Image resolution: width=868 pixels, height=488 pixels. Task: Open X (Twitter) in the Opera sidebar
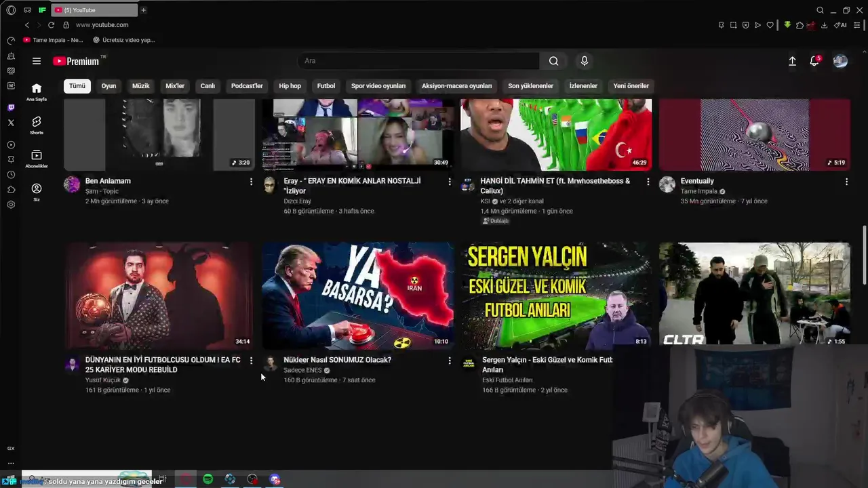coord(11,123)
